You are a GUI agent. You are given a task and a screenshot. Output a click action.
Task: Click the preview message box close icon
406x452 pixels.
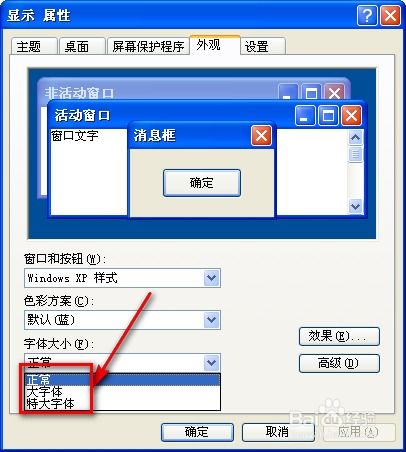(x=261, y=136)
